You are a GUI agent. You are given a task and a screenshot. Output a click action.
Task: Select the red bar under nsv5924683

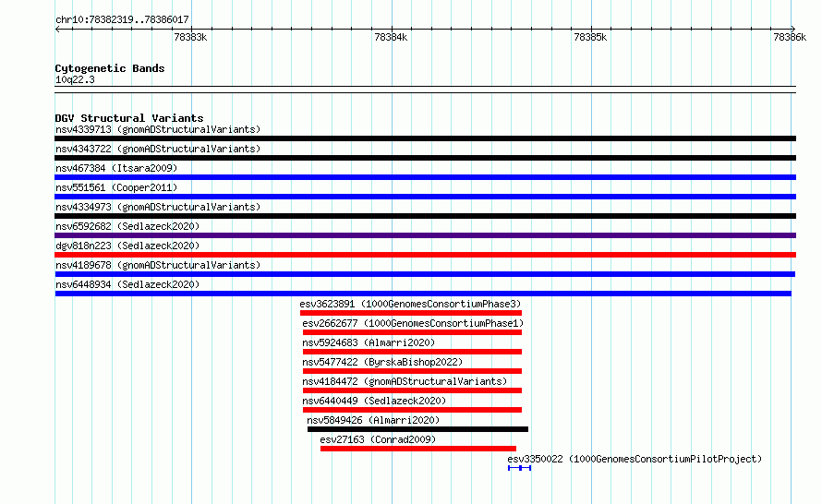(412, 352)
